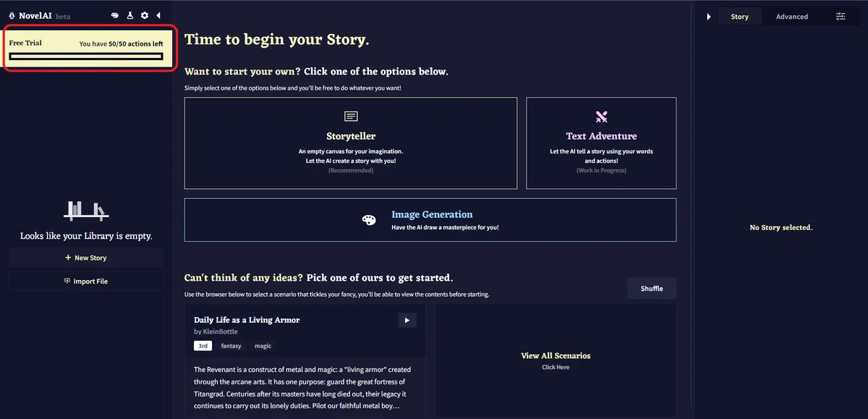
Task: Collapse the left library sidebar arrow
Action: (158, 16)
